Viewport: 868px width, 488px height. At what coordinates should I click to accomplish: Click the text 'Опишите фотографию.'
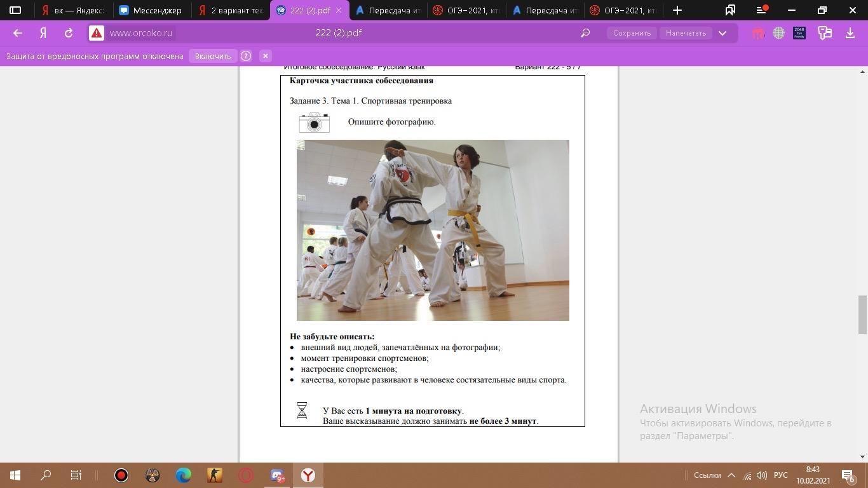click(x=391, y=122)
